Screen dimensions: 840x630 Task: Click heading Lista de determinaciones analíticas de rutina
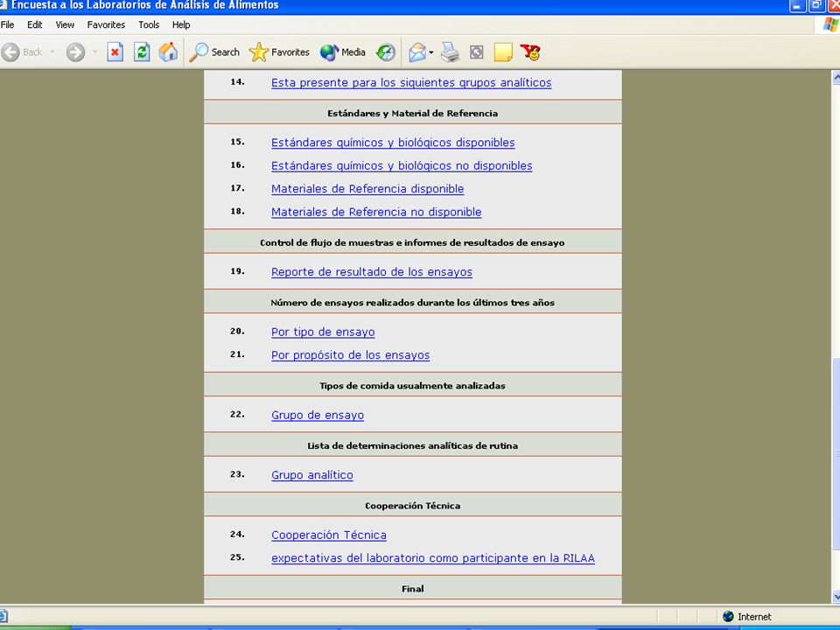[x=412, y=445]
